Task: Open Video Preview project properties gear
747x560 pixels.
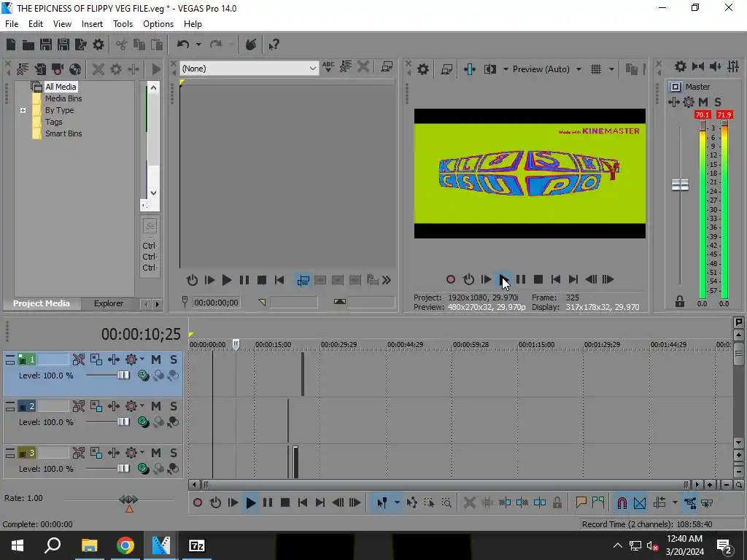Action: (423, 69)
